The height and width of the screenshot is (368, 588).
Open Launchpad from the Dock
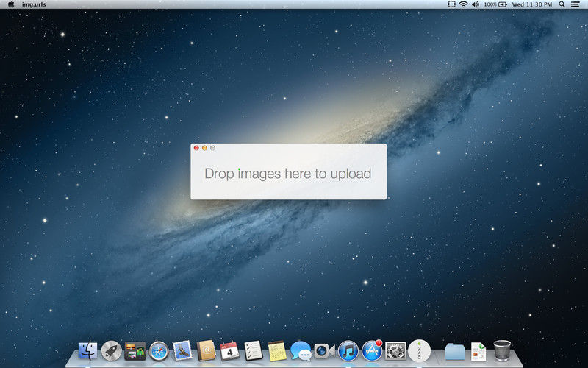tap(112, 351)
